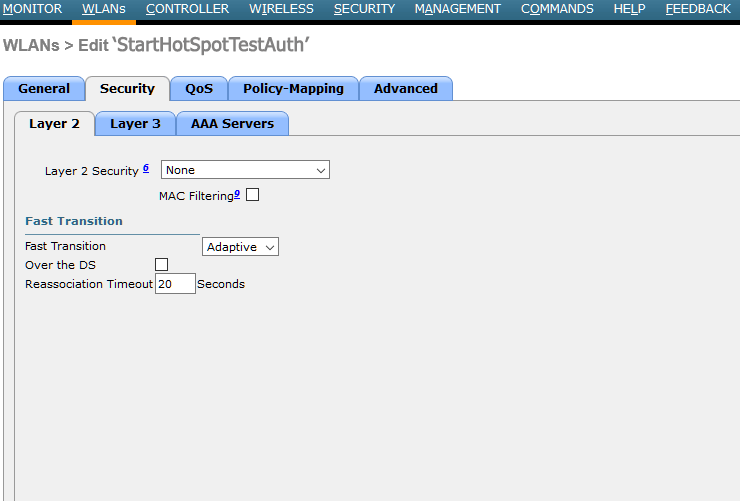Open the MONITOR menu
This screenshot has width=740, height=501.
[32, 9]
